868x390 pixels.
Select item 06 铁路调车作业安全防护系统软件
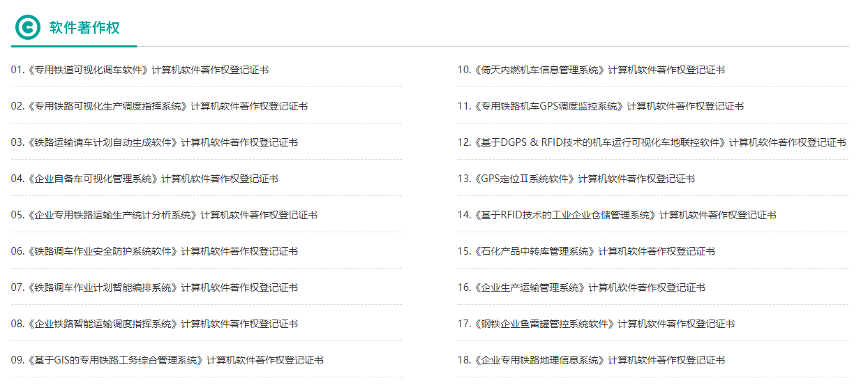click(x=154, y=251)
